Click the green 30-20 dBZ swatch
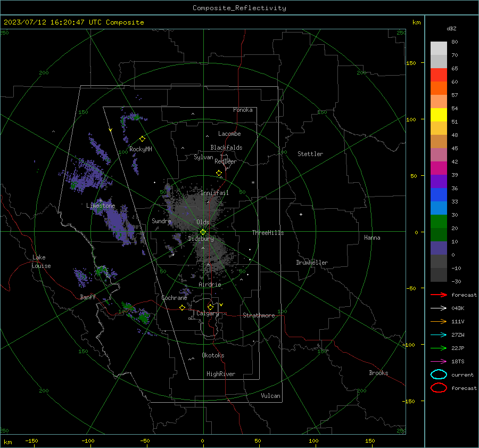 439,222
